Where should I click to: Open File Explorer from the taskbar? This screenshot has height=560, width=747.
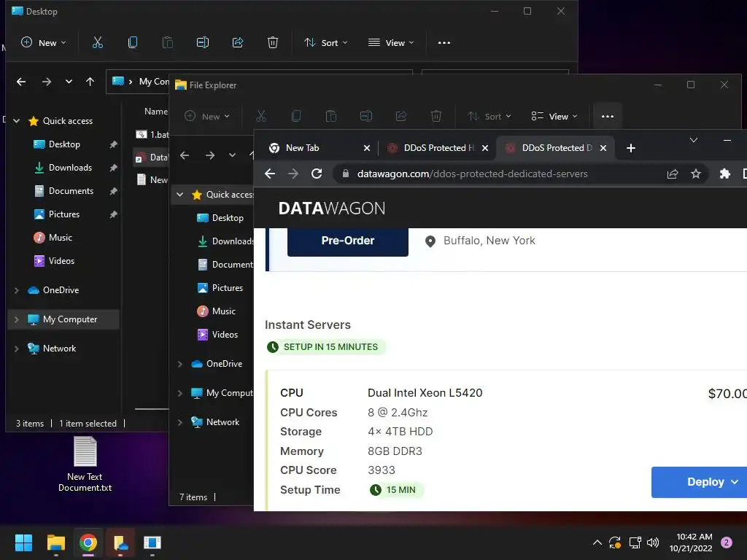[55, 542]
